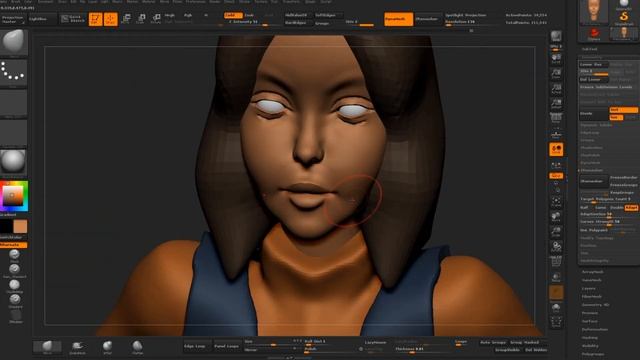Activate Scale mode in the top shelf
640x360 pixels.
[x=141, y=19]
